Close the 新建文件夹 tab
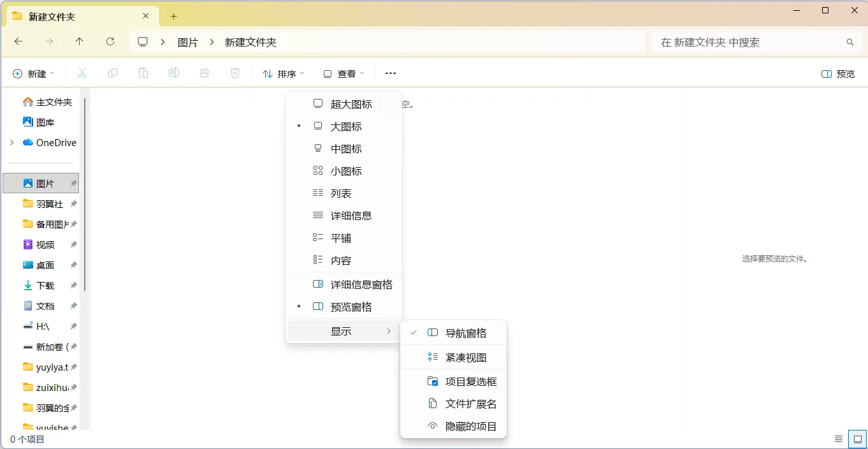 [146, 16]
